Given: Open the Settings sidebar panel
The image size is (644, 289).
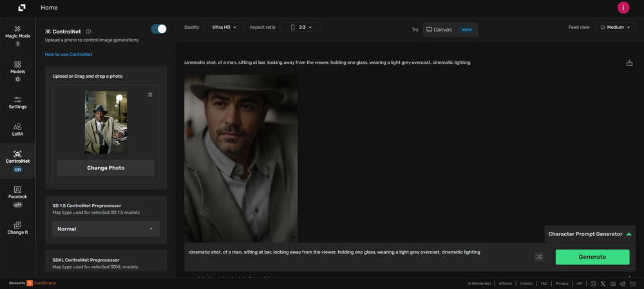Looking at the screenshot, I should point(17,102).
